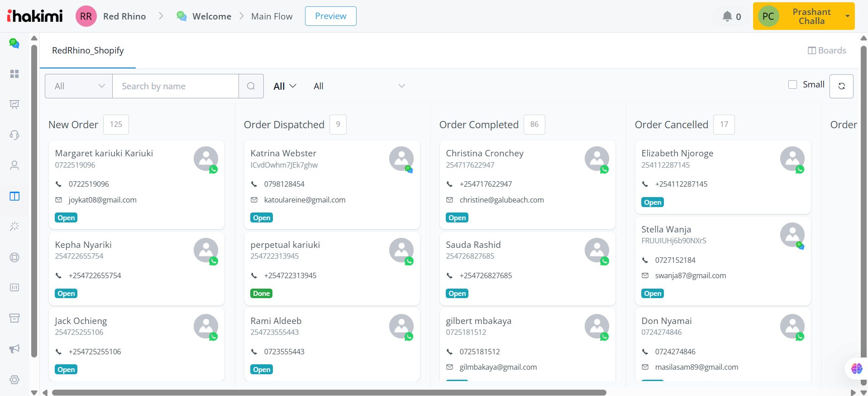The height and width of the screenshot is (396, 868).
Task: Click the sidebar scroll up arrow
Action: click(x=34, y=38)
